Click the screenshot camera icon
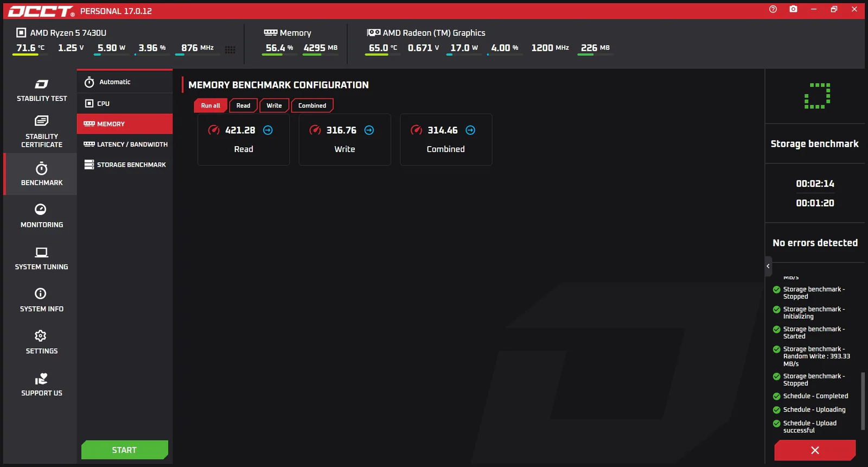 tap(793, 9)
